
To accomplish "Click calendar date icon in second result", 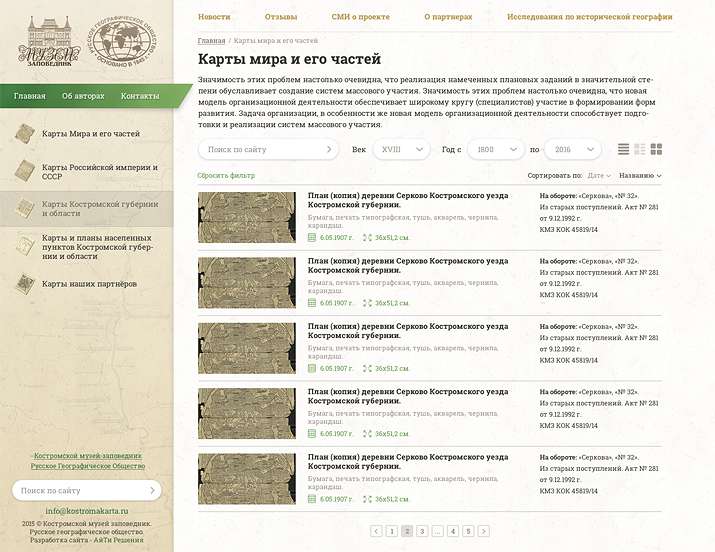I will click(312, 303).
